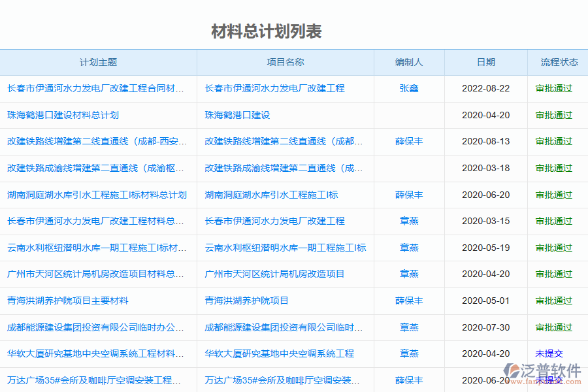Click the 项目名称 column header
Screen dimensions: 588x392
click(x=286, y=63)
